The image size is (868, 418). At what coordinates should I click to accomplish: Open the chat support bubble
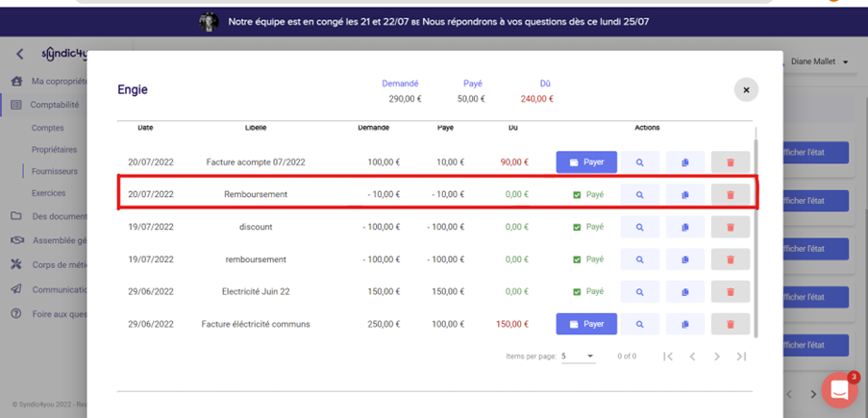(x=840, y=390)
